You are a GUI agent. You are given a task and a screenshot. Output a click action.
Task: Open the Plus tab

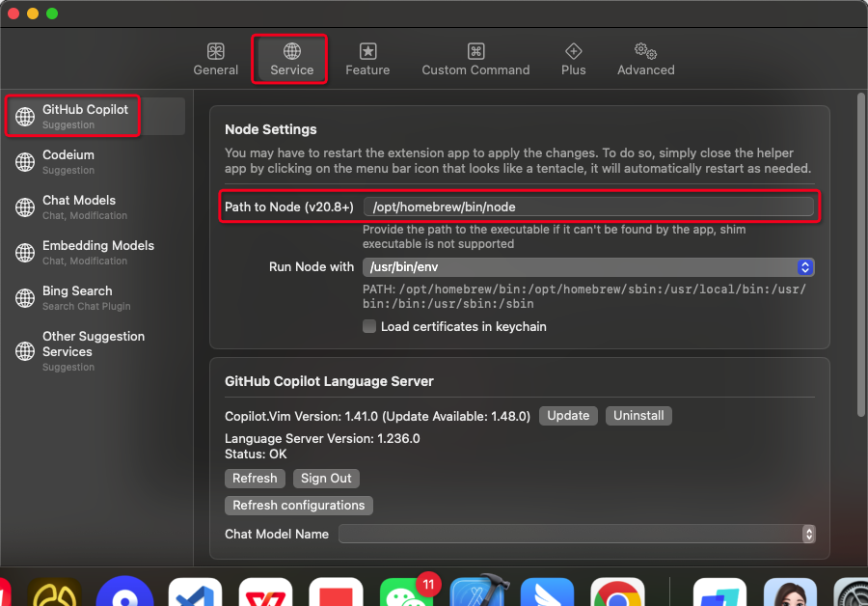(x=573, y=59)
